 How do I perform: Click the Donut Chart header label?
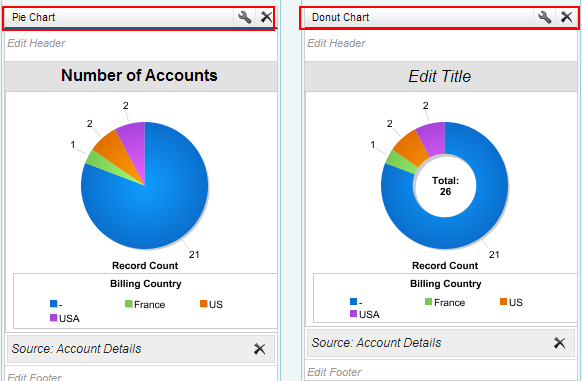(340, 17)
